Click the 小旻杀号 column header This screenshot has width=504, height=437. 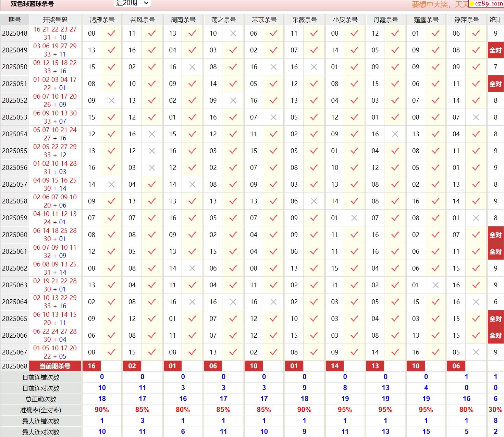345,20
